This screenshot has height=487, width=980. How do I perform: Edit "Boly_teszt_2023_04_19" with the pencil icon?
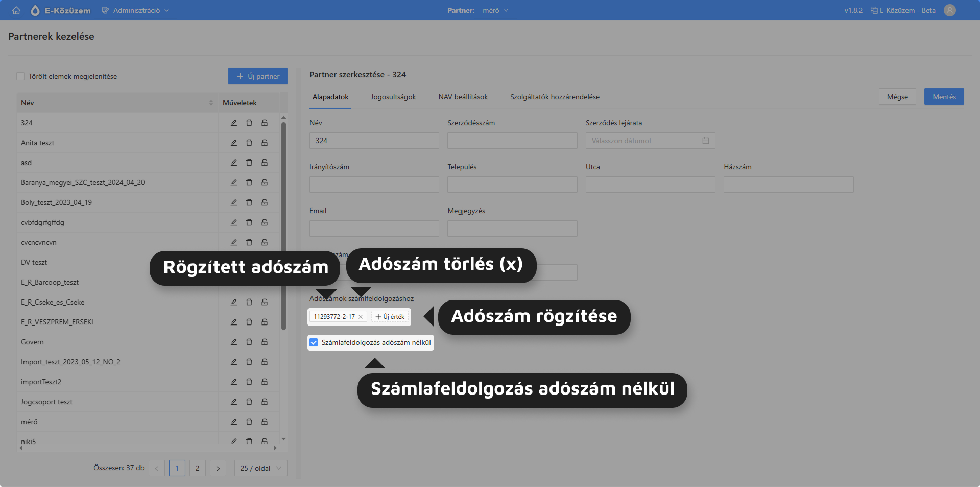[234, 202]
